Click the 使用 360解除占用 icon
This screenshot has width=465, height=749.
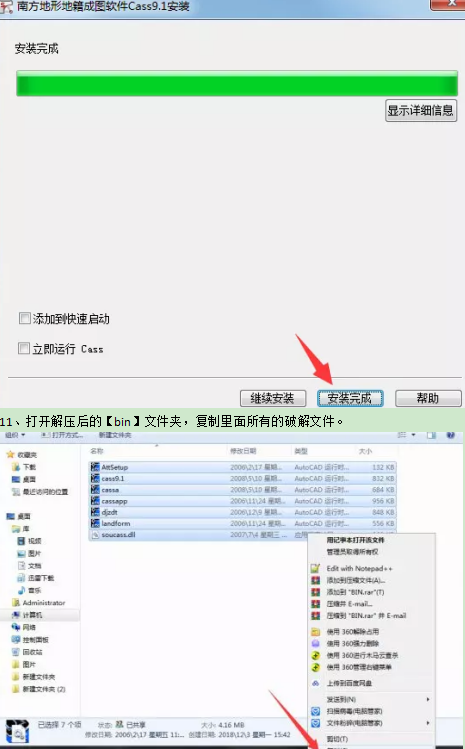pyautogui.click(x=315, y=631)
